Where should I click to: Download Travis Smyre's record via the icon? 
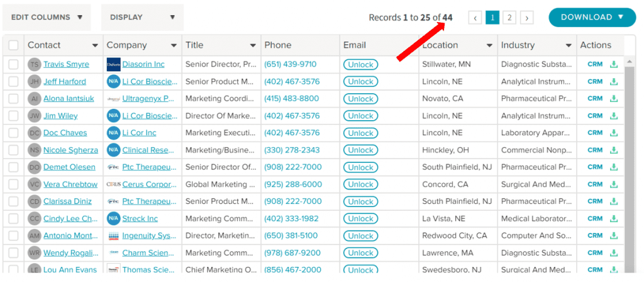click(x=614, y=65)
